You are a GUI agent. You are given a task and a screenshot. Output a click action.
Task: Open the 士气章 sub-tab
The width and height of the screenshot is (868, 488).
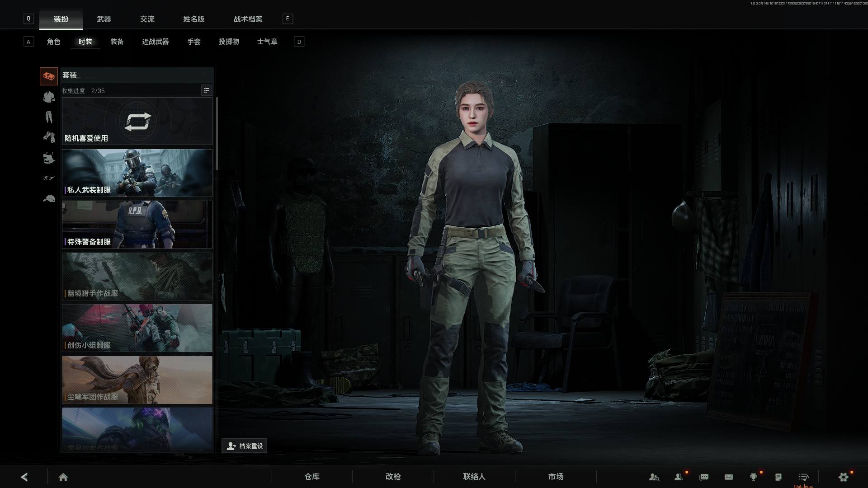(267, 42)
